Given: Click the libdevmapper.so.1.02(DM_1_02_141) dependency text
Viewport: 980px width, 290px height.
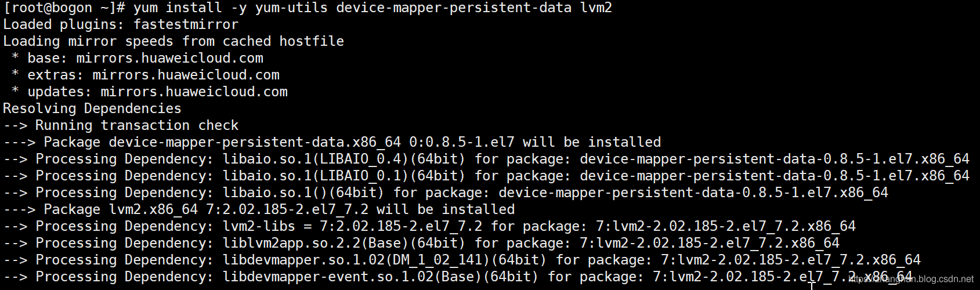Looking at the screenshot, I should coord(384,260).
